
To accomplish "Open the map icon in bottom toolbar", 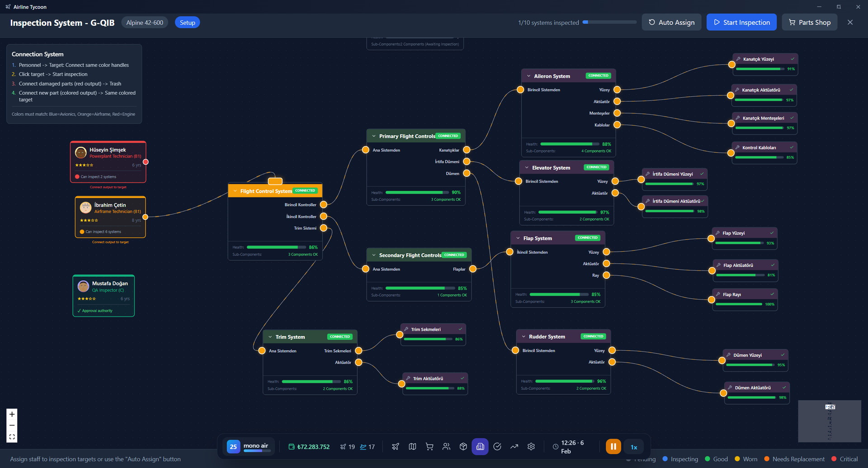I will click(x=412, y=447).
